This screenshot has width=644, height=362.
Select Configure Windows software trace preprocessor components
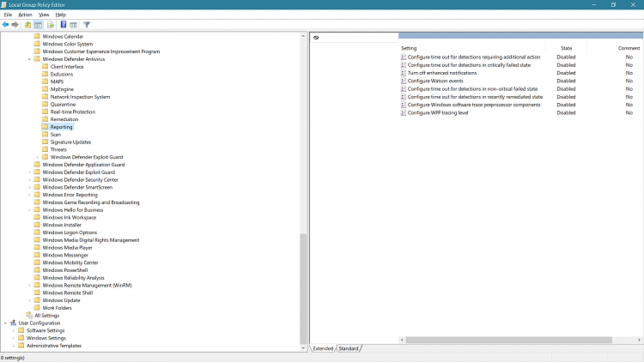point(474,105)
